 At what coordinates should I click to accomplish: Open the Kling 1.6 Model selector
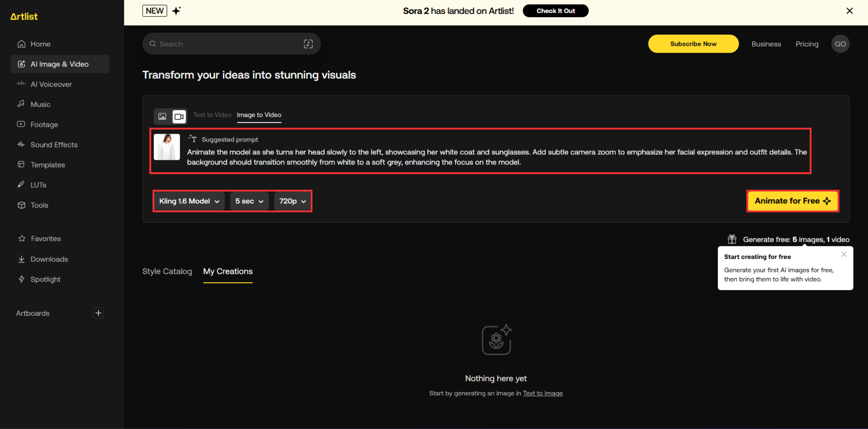tap(188, 201)
